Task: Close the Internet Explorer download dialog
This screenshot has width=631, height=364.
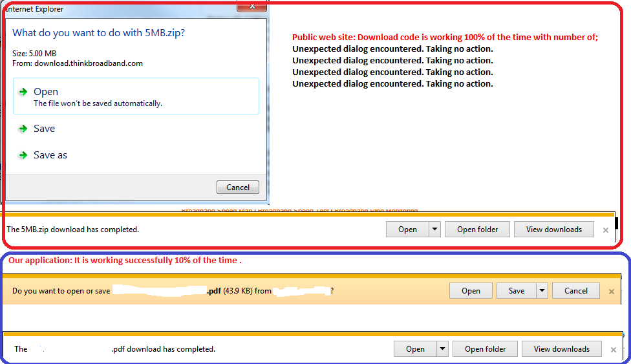Action: point(251,6)
